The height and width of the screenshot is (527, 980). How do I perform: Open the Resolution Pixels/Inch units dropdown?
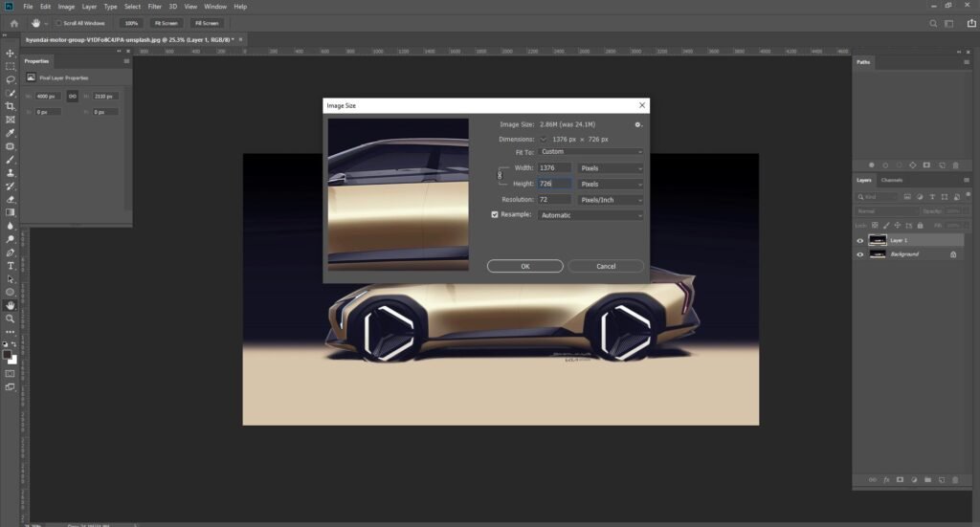point(611,200)
